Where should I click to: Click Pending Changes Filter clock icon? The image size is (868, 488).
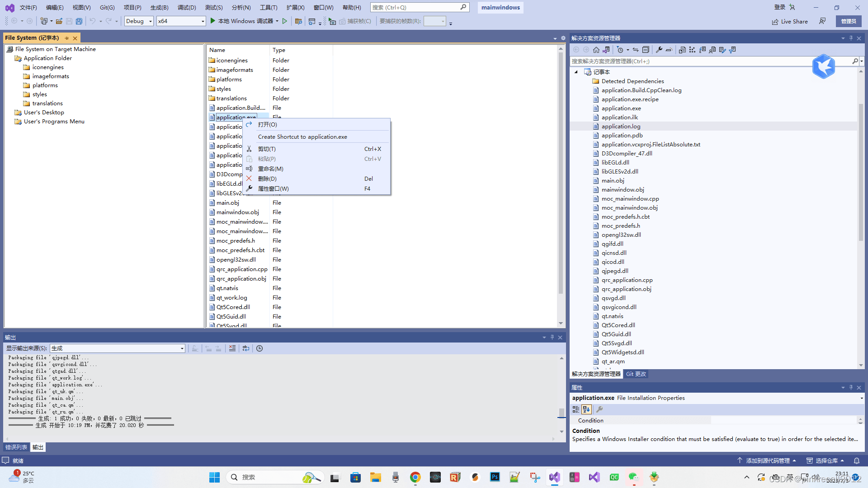[620, 50]
